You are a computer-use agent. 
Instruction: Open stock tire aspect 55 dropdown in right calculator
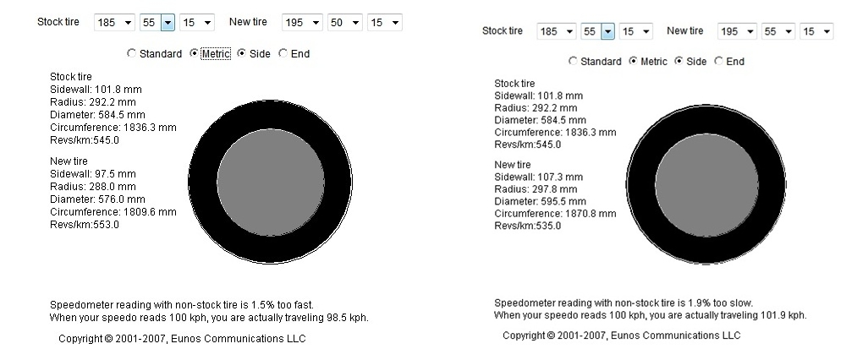tap(597, 31)
